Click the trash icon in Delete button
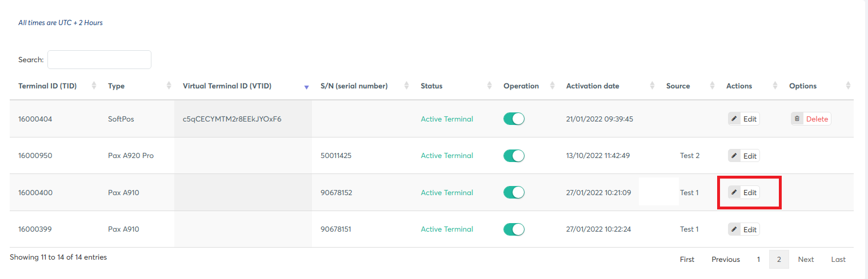868x279 pixels. click(x=797, y=119)
